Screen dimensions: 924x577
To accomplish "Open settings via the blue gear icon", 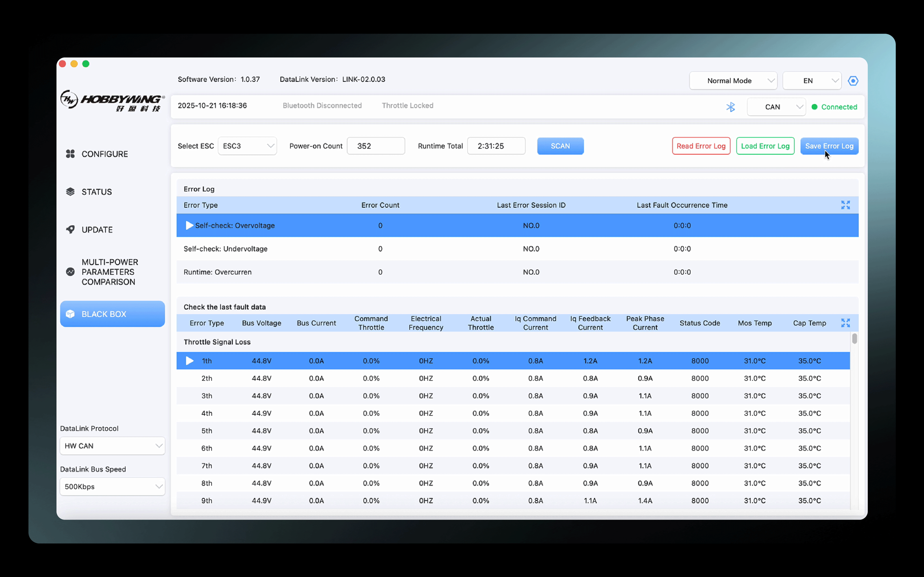I will (x=853, y=81).
